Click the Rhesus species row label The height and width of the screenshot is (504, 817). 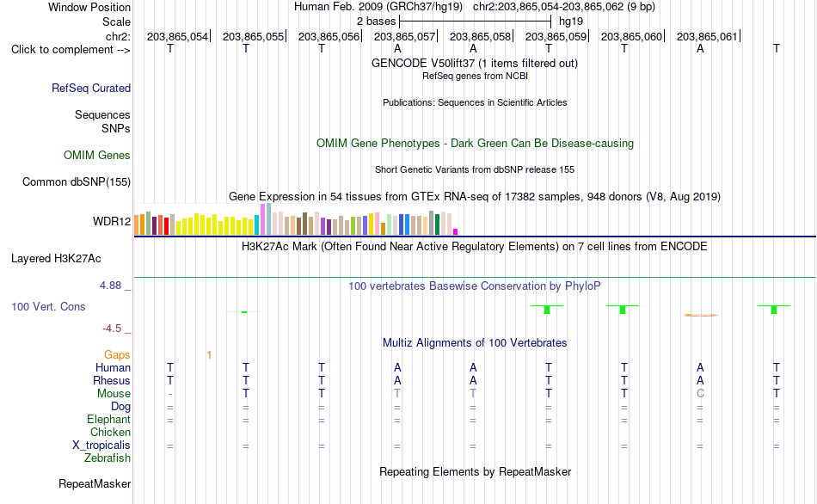(x=112, y=381)
